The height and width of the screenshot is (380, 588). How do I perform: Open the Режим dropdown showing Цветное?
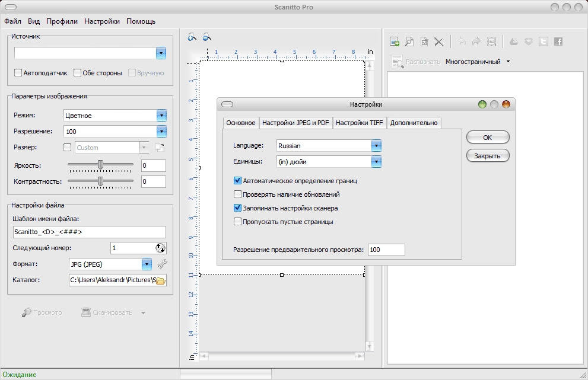tap(161, 116)
